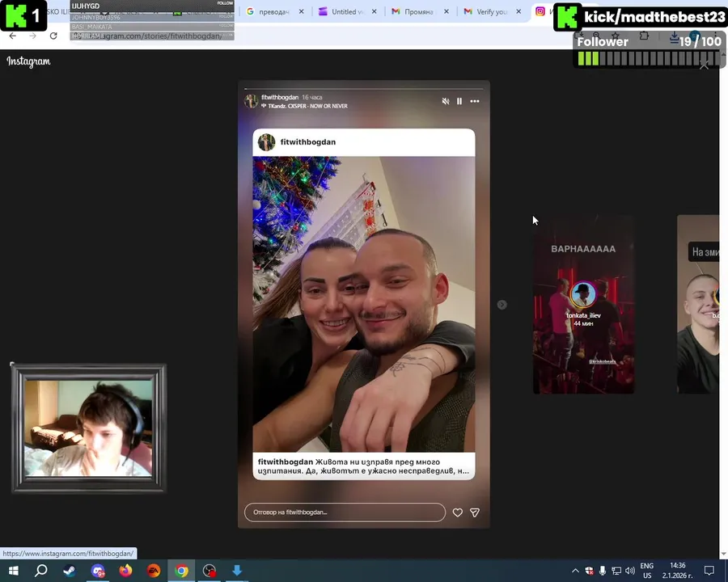Advance to the next story with the arrow
This screenshot has height=582, width=728.
point(502,305)
